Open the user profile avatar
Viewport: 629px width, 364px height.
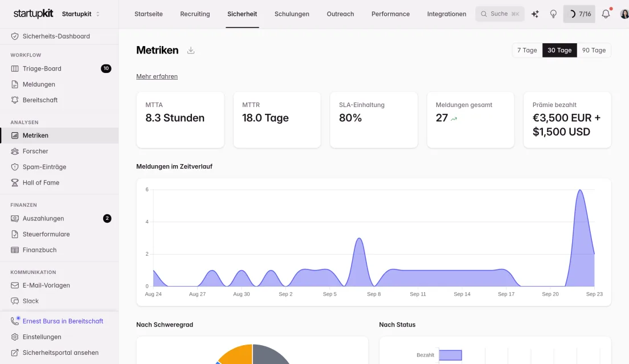pyautogui.click(x=624, y=14)
